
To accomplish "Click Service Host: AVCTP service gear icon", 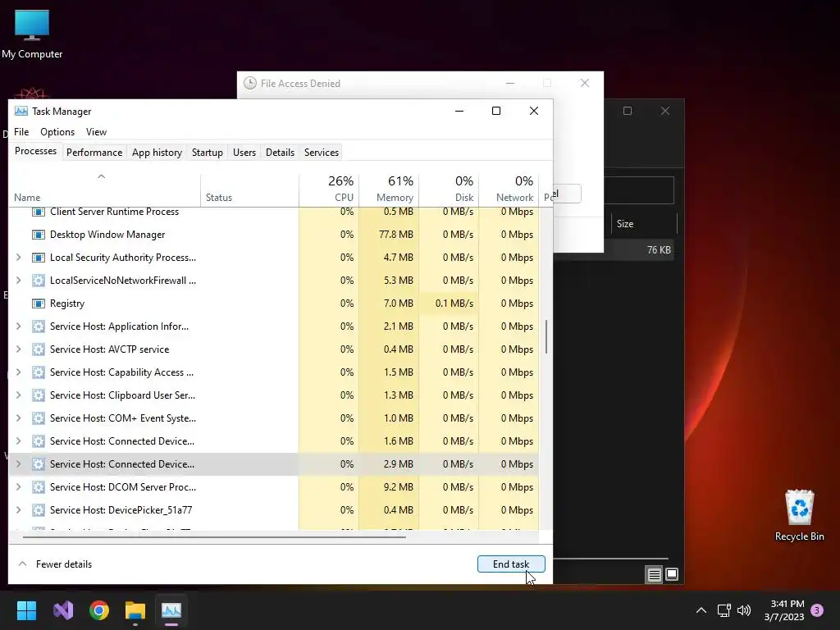I will point(38,349).
